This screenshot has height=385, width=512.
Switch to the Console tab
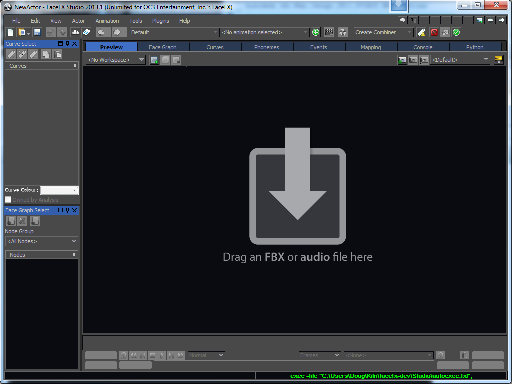pyautogui.click(x=423, y=47)
